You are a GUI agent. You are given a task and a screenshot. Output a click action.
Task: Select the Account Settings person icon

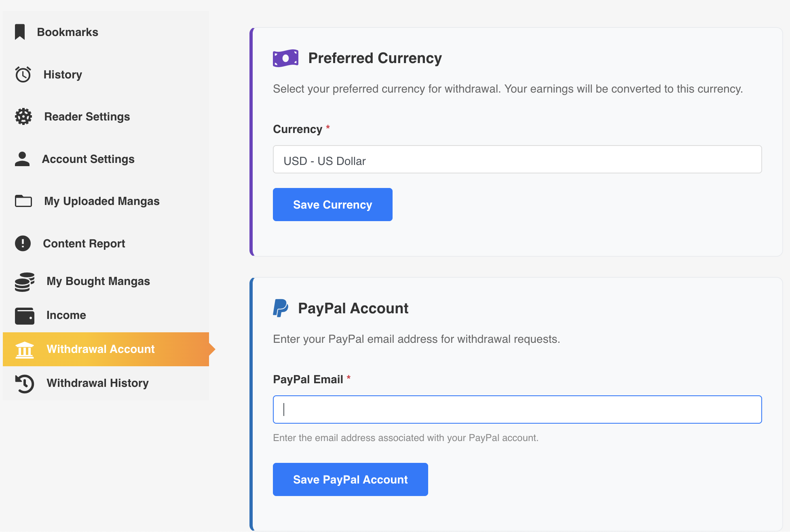(x=23, y=159)
